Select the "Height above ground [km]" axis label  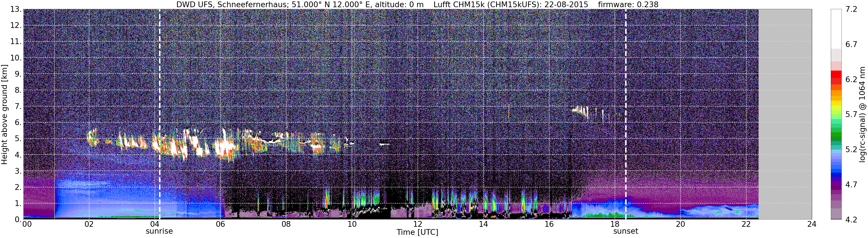pyautogui.click(x=4, y=115)
